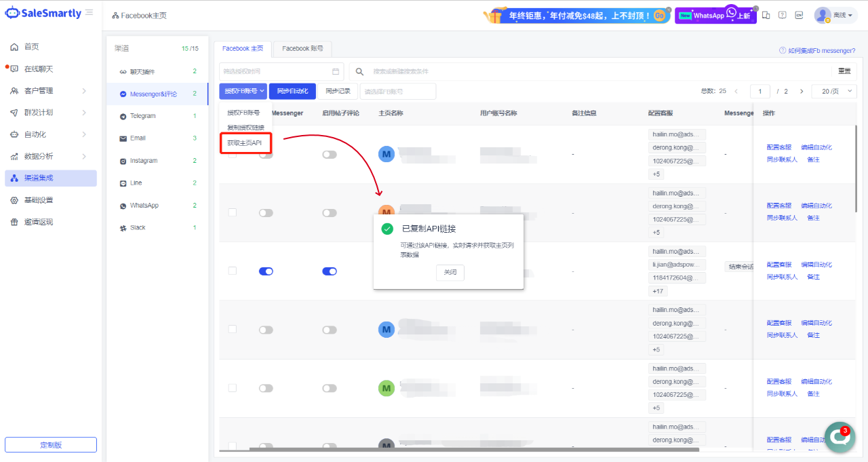Click the help question mark icon in header

[x=782, y=15]
